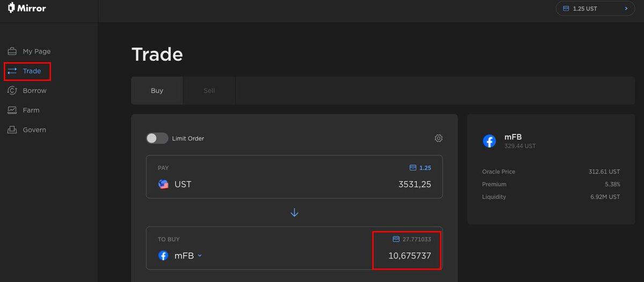Click the Mirror brand name
644x282 pixels.
pyautogui.click(x=32, y=8)
